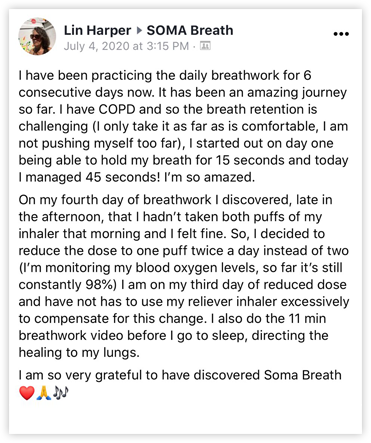Click the musical notes emoji
371x443 pixels.
(x=60, y=393)
